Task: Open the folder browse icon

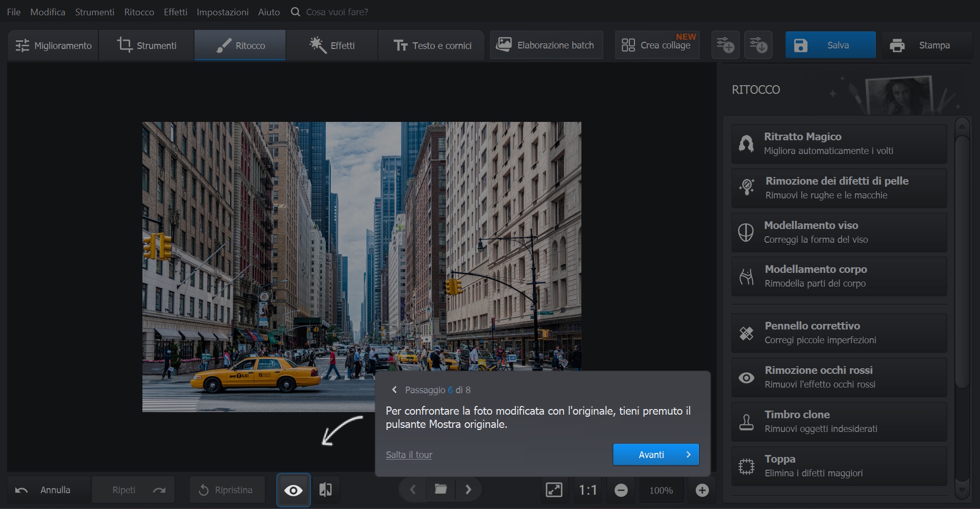Action: 440,490
